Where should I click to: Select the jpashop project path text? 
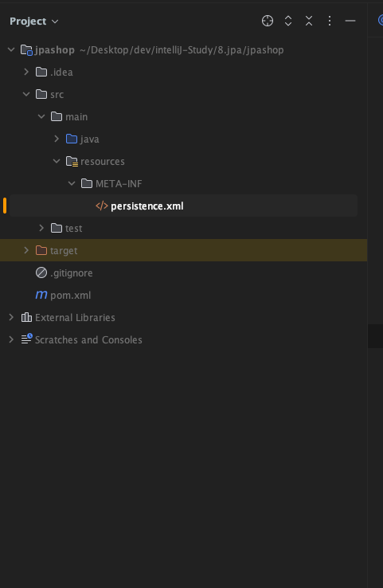(x=182, y=50)
